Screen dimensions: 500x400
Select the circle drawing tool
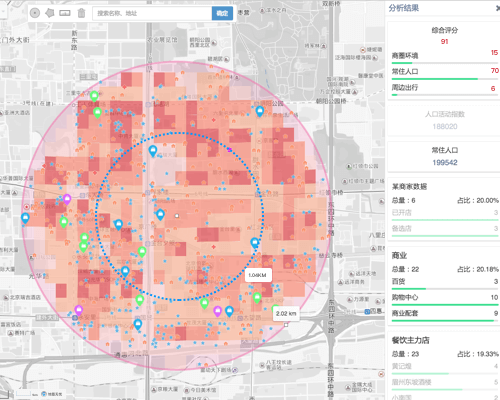(35, 13)
